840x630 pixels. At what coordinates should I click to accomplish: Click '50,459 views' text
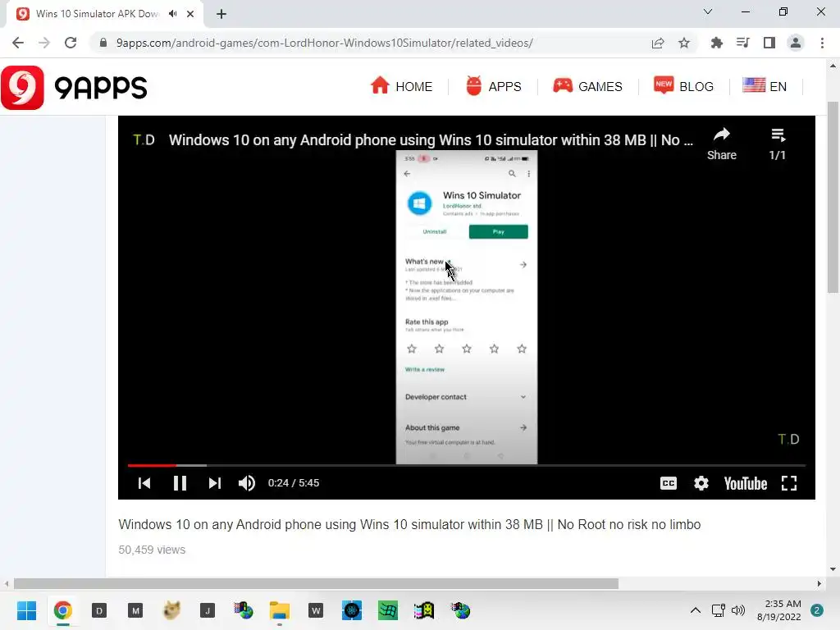point(152,550)
